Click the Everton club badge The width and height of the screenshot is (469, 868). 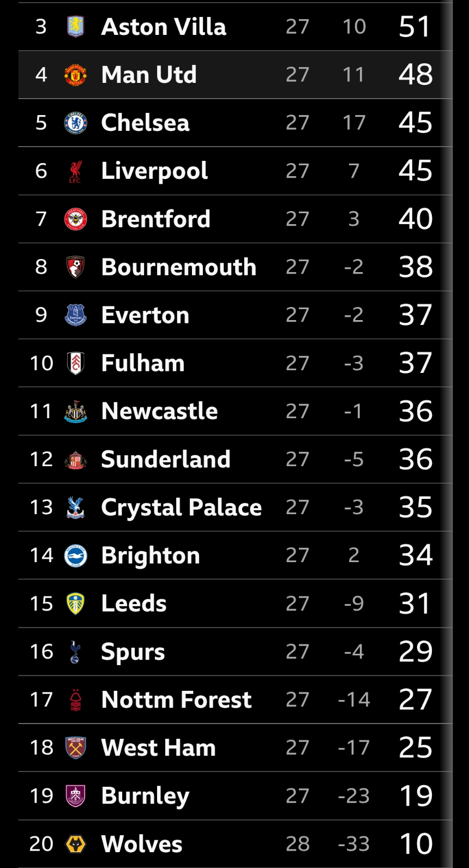pyautogui.click(x=75, y=315)
